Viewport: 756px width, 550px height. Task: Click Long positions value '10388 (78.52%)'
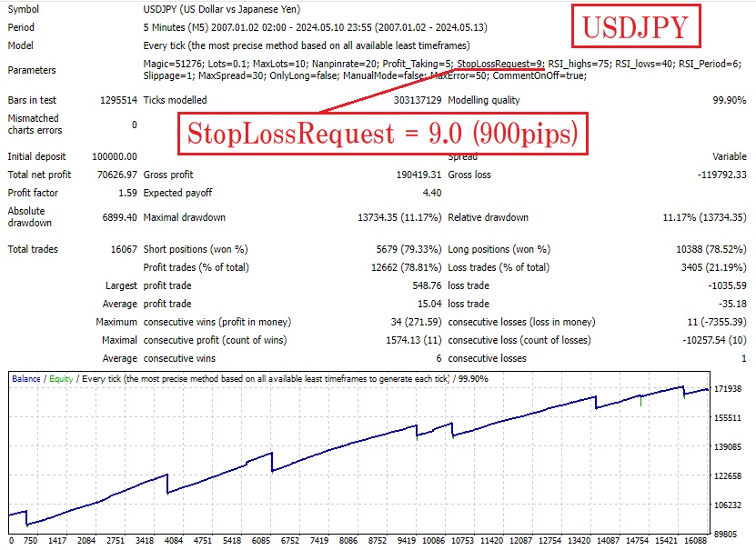click(711, 249)
